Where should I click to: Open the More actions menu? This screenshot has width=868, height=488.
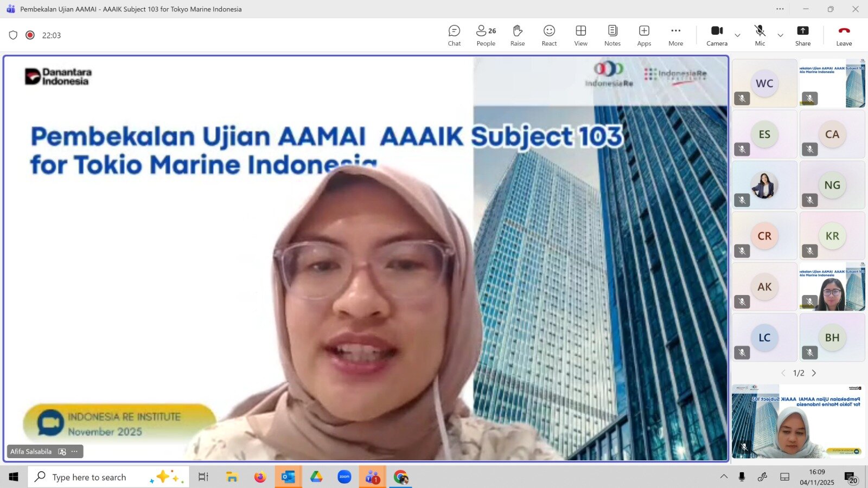click(675, 36)
